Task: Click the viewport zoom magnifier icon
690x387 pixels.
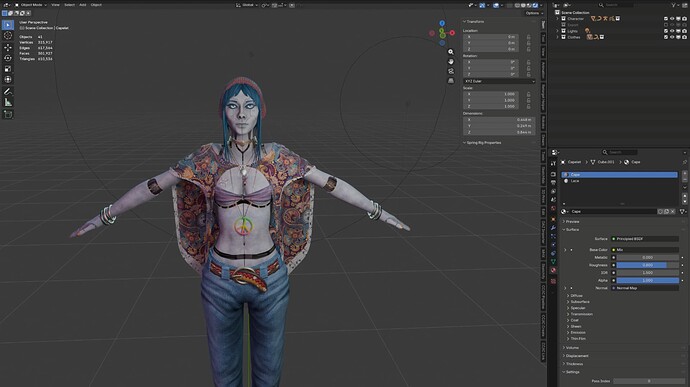Action: coord(451,52)
